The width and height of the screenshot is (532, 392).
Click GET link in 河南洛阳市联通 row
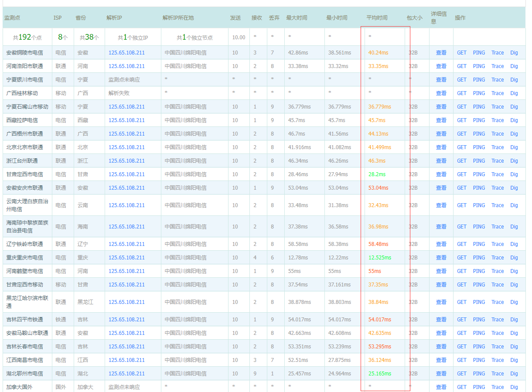click(x=462, y=66)
